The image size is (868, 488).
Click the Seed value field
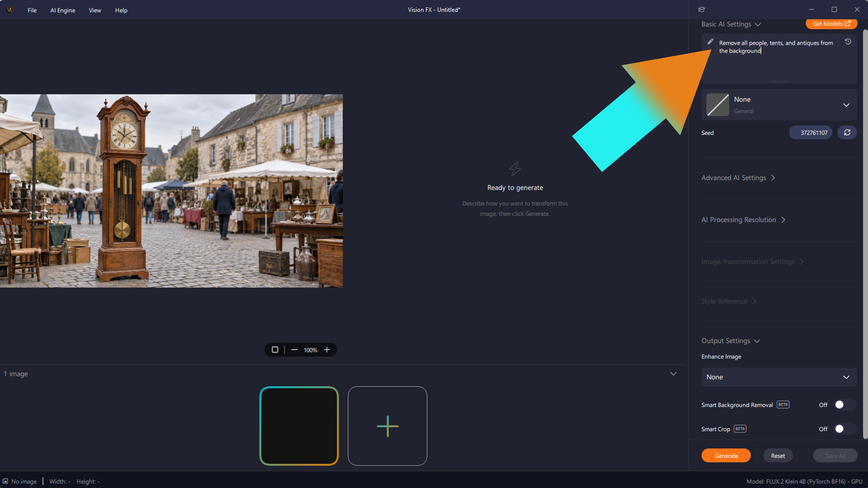pos(811,132)
